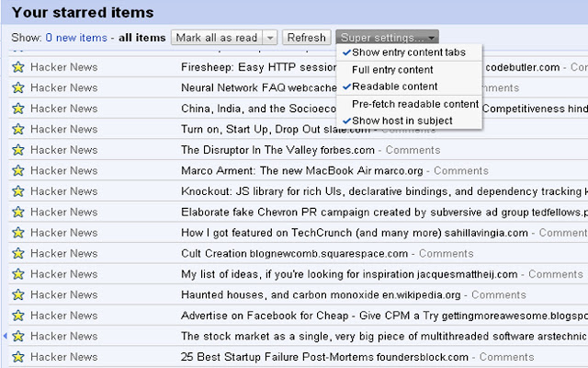Open How I got featured on TechCrunch entry
The image size is (588, 368).
(355, 233)
